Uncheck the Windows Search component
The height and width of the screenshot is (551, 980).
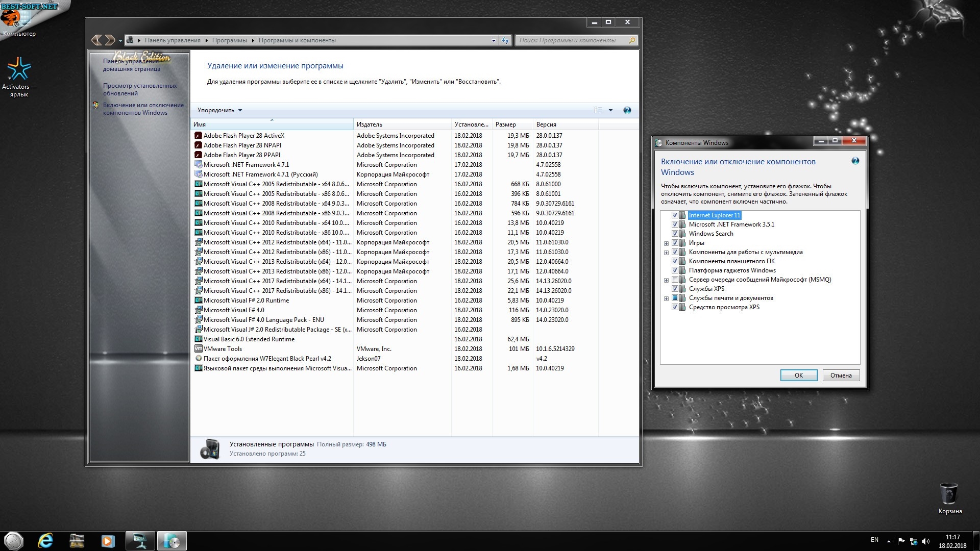point(675,234)
